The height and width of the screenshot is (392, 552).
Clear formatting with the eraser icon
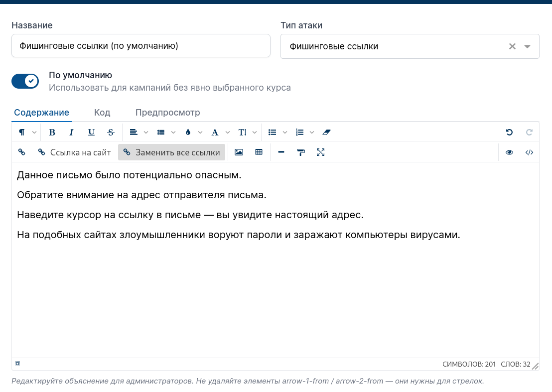[x=327, y=132]
